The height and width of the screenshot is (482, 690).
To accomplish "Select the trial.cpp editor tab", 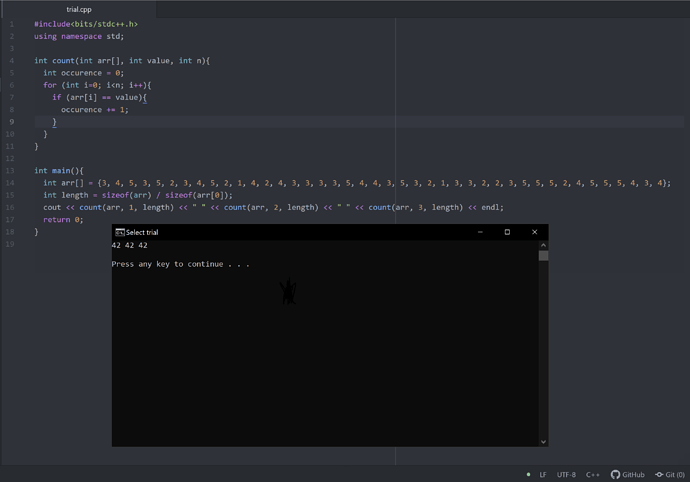I will 79,9.
